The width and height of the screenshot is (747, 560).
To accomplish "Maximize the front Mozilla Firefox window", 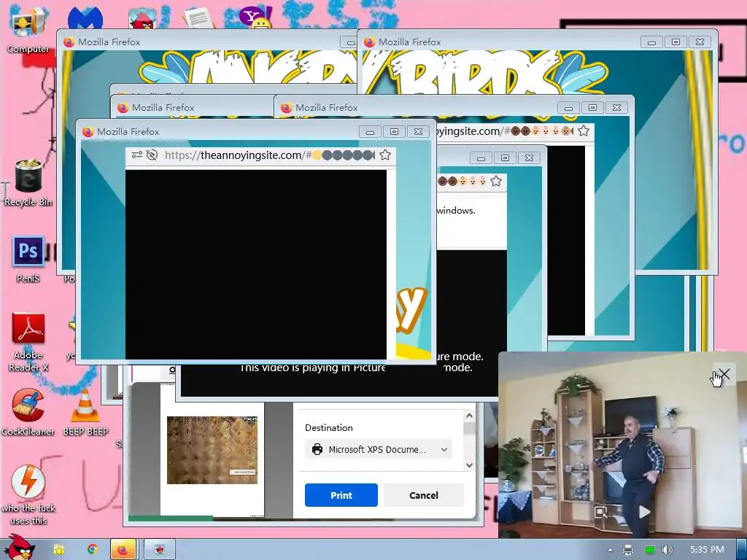I will point(394,131).
